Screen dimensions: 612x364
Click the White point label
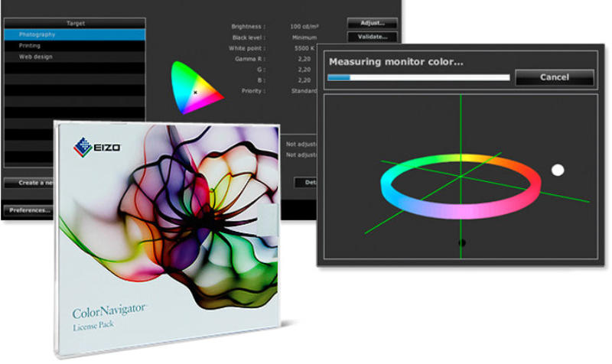click(x=247, y=48)
